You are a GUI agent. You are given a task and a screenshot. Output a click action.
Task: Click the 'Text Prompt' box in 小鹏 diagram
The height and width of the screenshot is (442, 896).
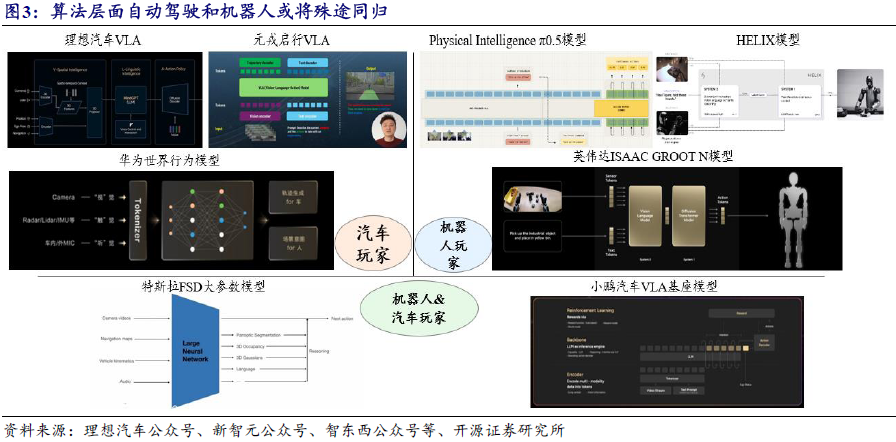(689, 391)
